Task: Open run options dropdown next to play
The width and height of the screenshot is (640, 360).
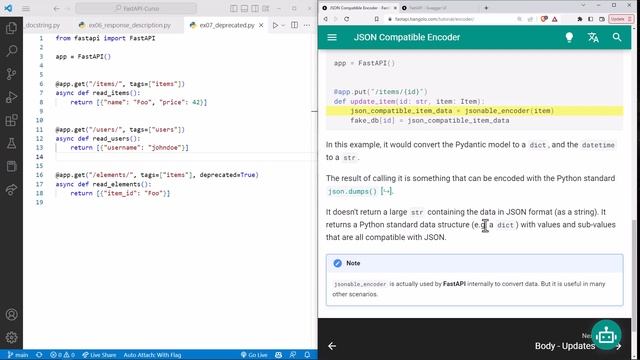Action: pyautogui.click(x=283, y=25)
